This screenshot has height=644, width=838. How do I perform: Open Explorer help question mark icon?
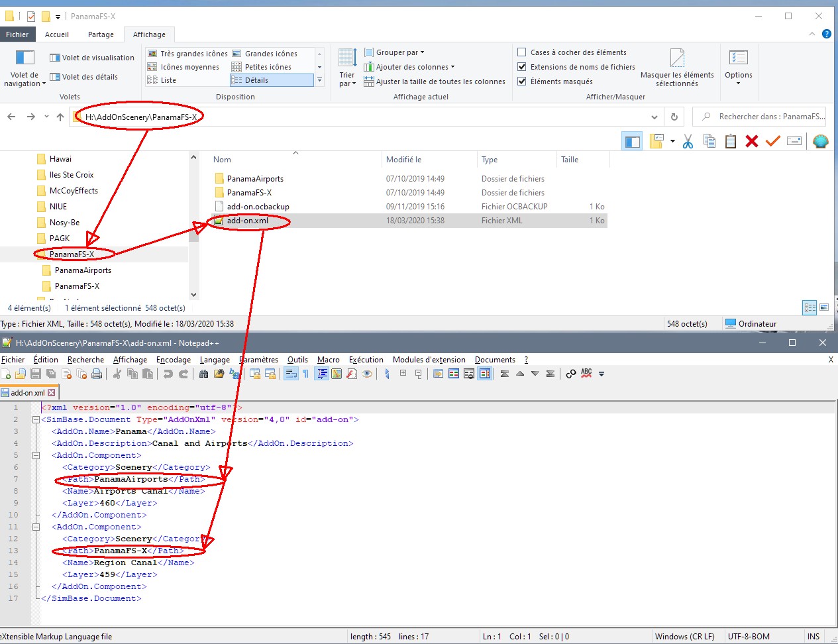[826, 34]
